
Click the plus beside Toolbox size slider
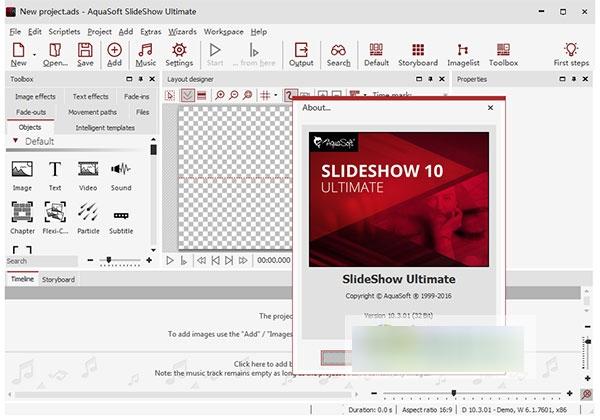click(149, 260)
